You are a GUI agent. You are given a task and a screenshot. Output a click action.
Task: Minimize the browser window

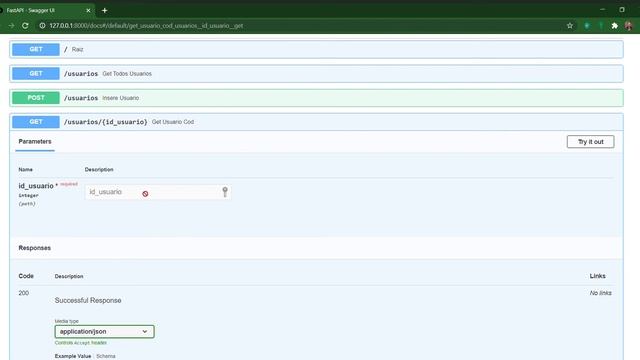point(602,9)
